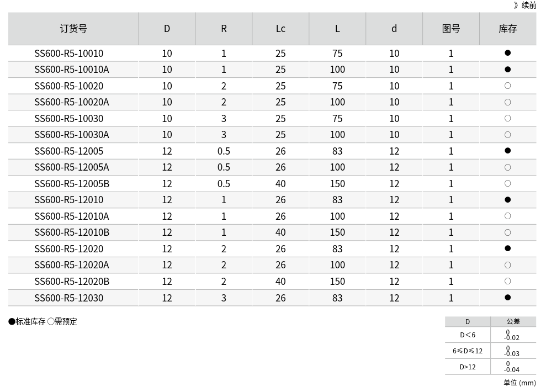Click the 标准库存 legend filled dot
The width and height of the screenshot is (546, 392).
12,321
